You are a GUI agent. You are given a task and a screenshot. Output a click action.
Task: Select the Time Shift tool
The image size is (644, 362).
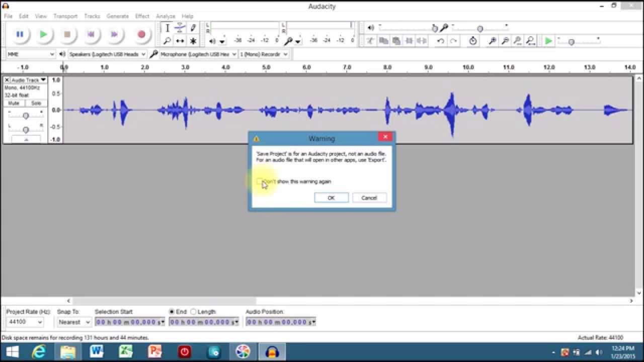(180, 41)
